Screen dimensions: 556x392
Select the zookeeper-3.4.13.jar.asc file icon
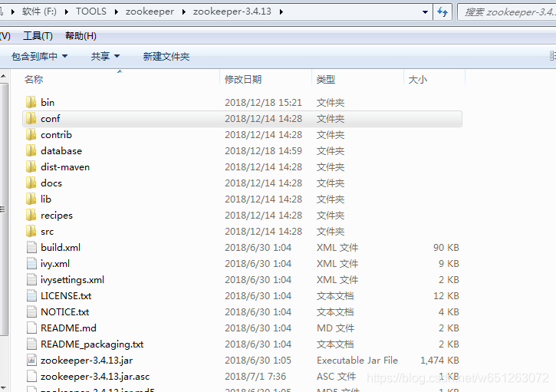(x=31, y=376)
